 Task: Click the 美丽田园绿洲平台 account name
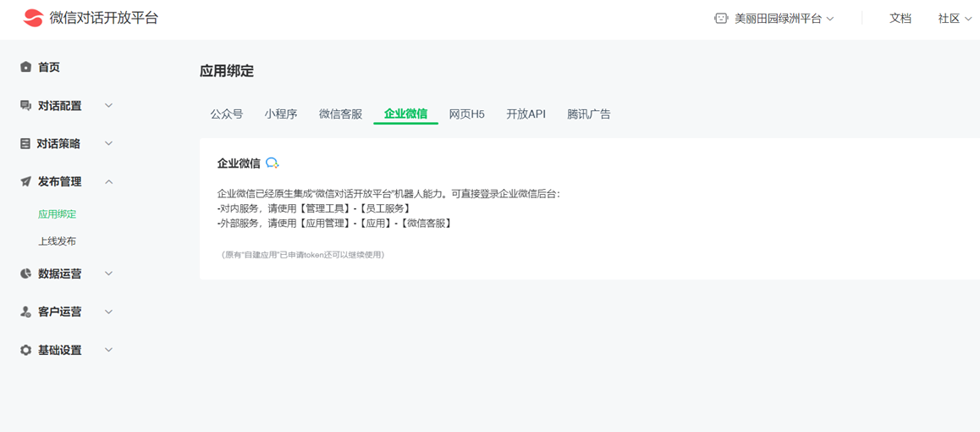coord(778,19)
